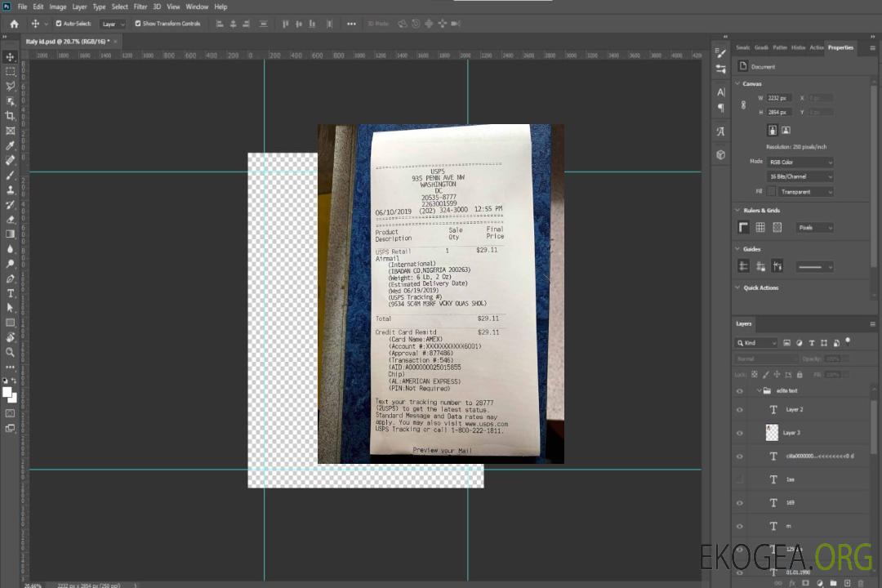Disable Show Transform Controls checkbox
Image resolution: width=882 pixels, height=588 pixels.
137,24
